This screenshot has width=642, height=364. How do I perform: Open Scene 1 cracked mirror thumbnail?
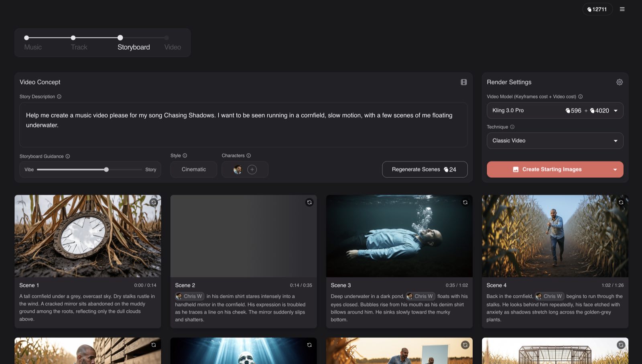(88, 236)
